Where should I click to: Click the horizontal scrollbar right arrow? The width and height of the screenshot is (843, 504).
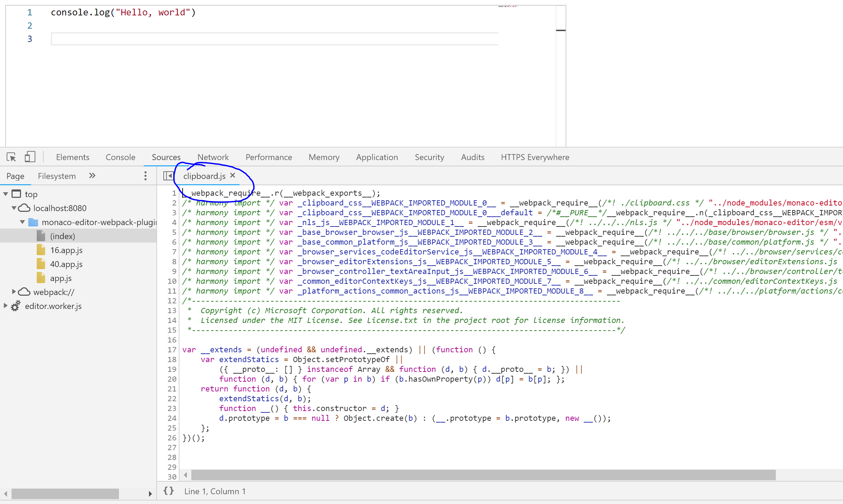[x=151, y=494]
